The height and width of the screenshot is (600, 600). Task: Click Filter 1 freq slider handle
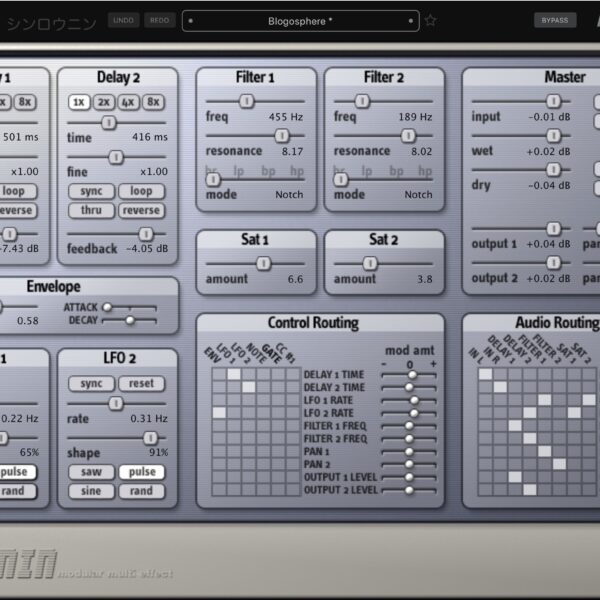click(246, 101)
